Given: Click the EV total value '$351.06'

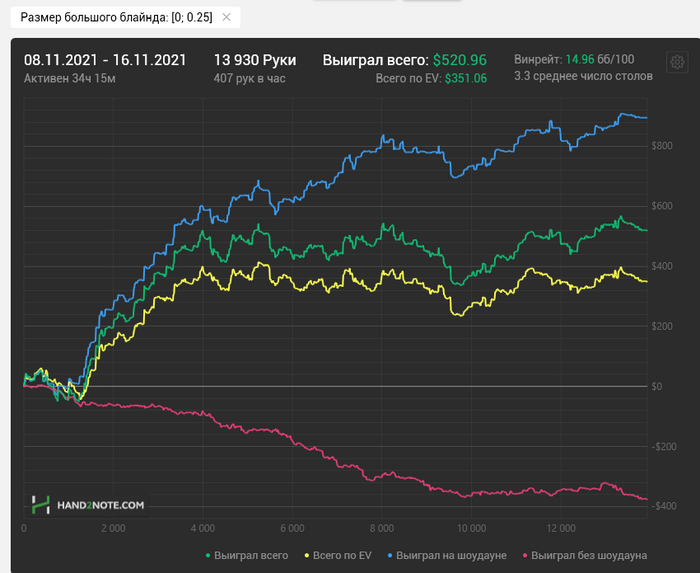Looking at the screenshot, I should (x=466, y=79).
